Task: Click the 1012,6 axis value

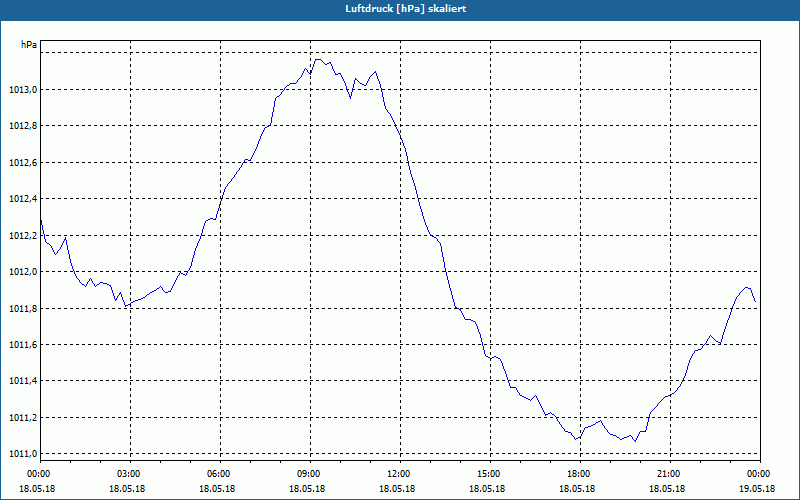Action: point(23,163)
